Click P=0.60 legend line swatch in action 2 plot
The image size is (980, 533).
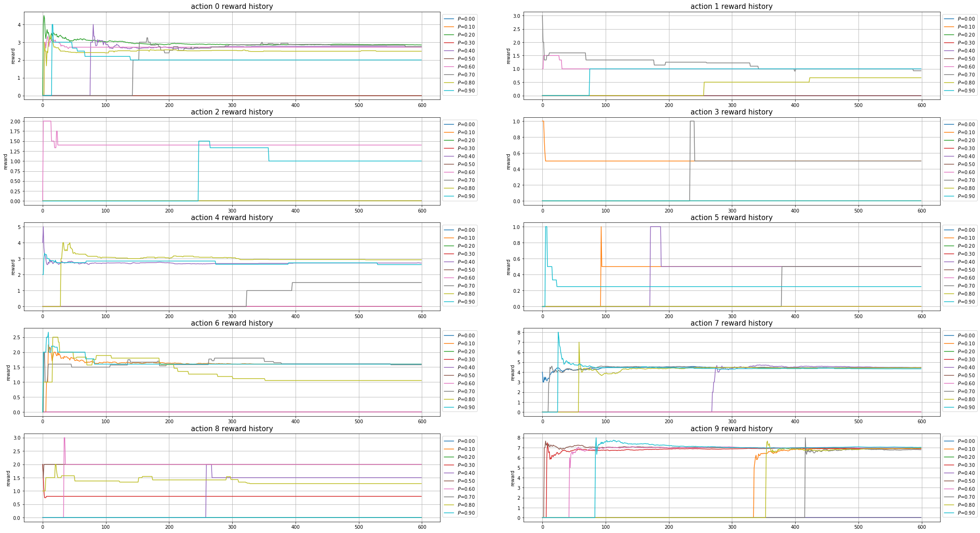[449, 172]
